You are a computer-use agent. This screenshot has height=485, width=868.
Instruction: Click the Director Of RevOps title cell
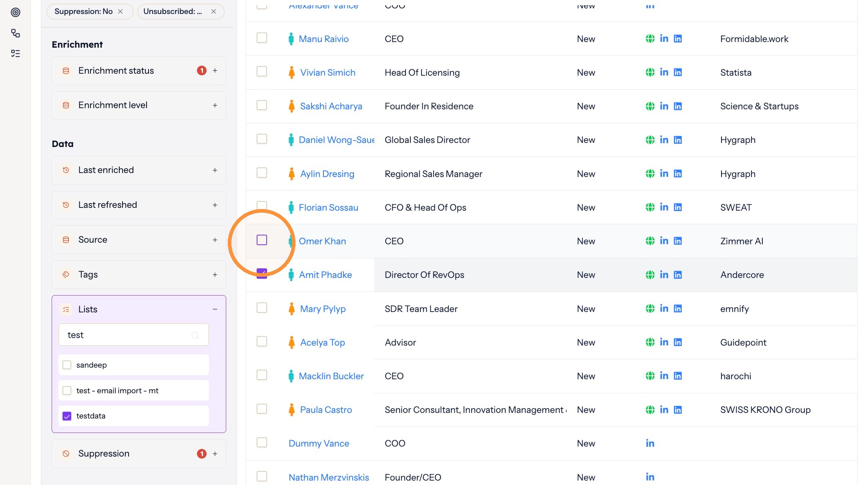tap(424, 275)
